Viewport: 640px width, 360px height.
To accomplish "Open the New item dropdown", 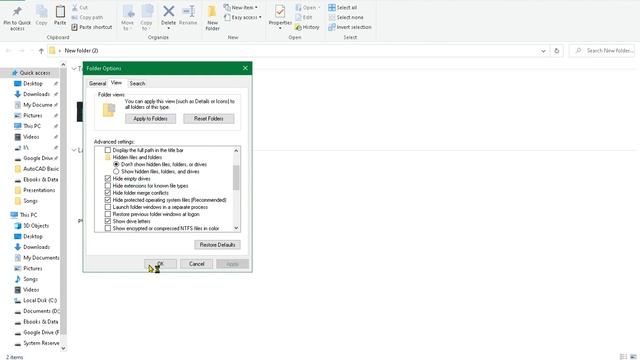I will pos(241,7).
